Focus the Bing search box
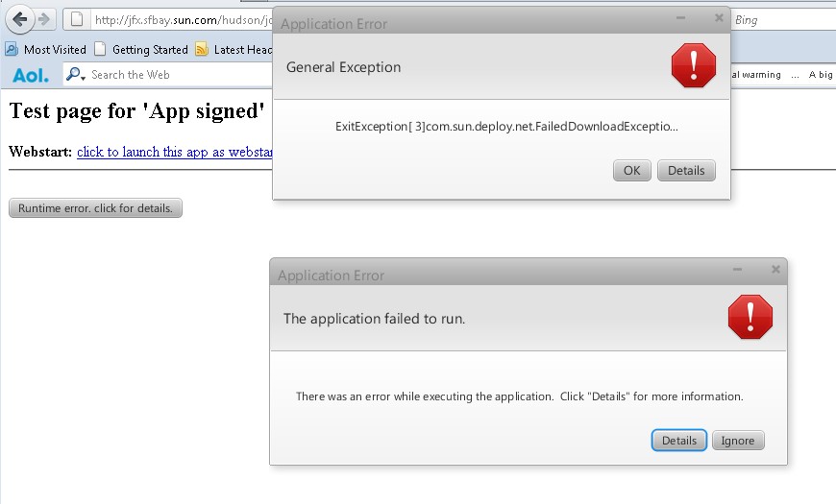 pyautogui.click(x=778, y=20)
